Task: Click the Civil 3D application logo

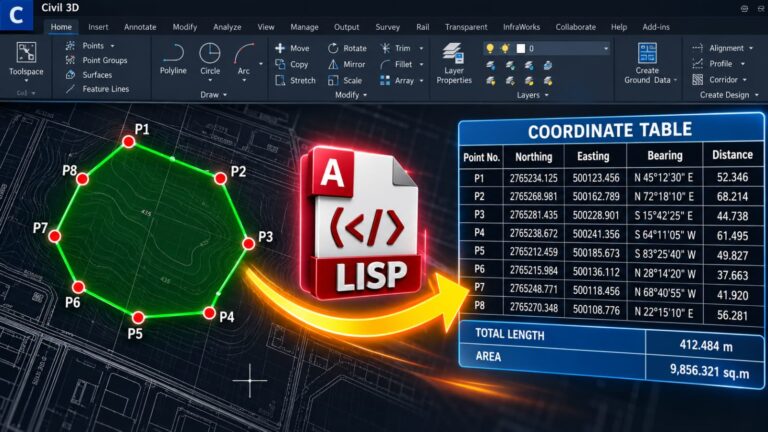Action: pyautogui.click(x=16, y=15)
